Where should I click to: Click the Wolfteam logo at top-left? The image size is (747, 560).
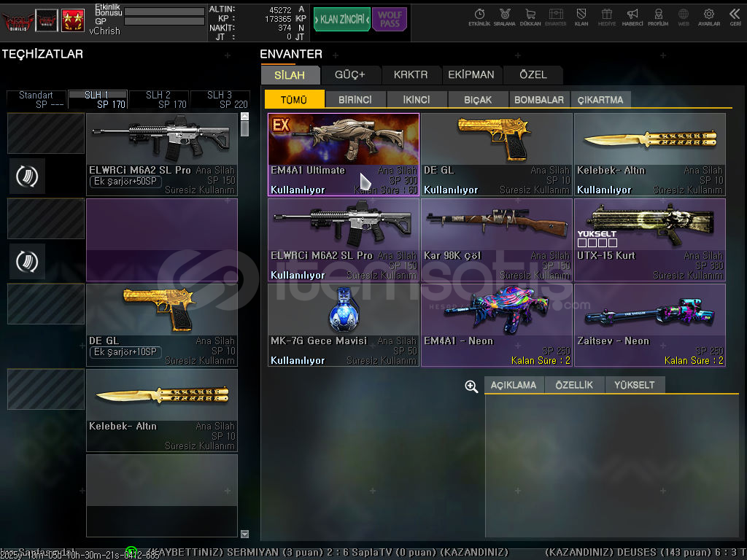tap(18, 21)
